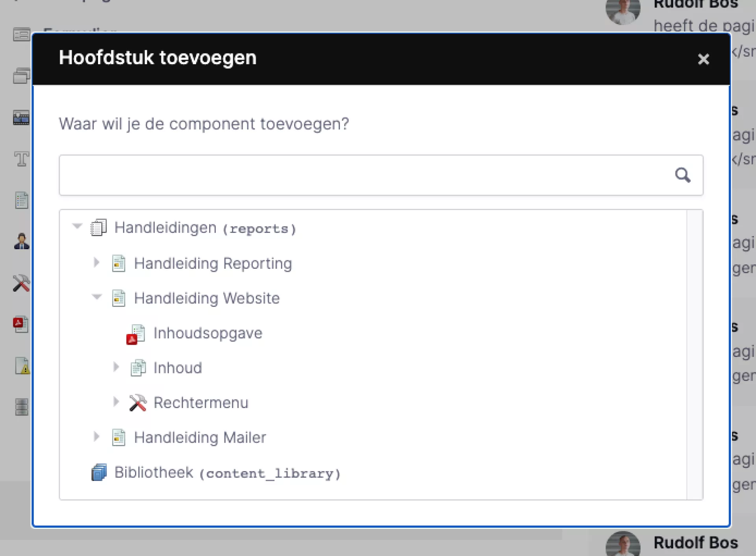Expand the Handleiding Reporting node
The image size is (756, 556).
pos(96,262)
